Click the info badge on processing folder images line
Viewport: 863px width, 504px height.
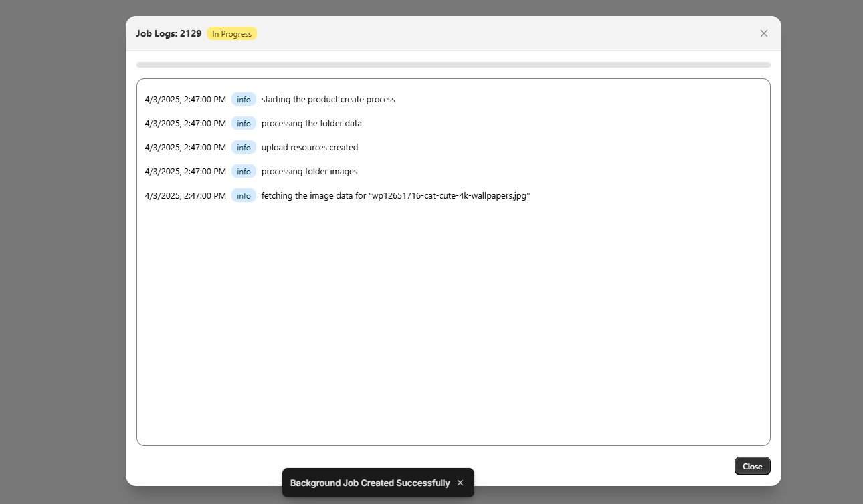(244, 171)
